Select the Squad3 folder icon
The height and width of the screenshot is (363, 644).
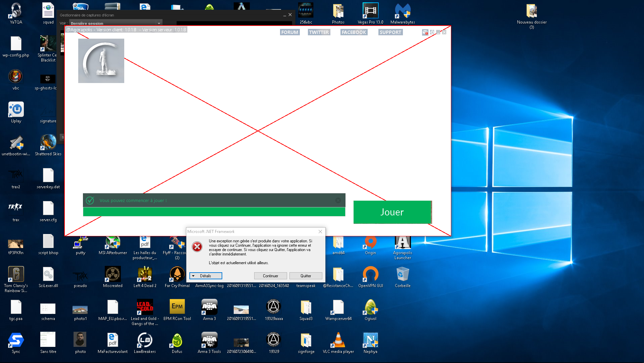click(306, 310)
